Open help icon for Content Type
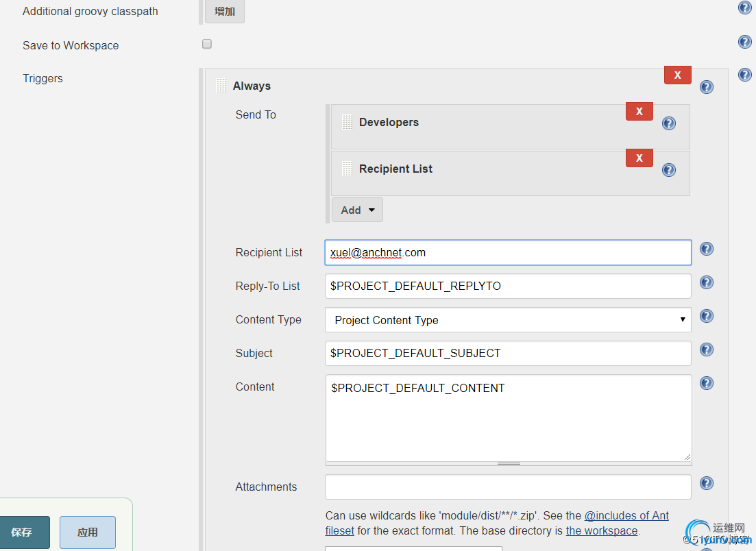 click(707, 316)
